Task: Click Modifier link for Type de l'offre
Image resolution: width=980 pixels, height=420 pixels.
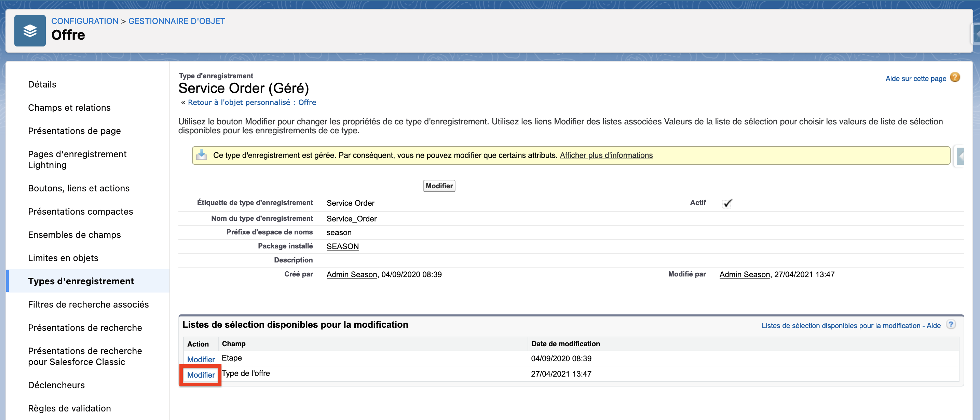Action: pyautogui.click(x=201, y=375)
